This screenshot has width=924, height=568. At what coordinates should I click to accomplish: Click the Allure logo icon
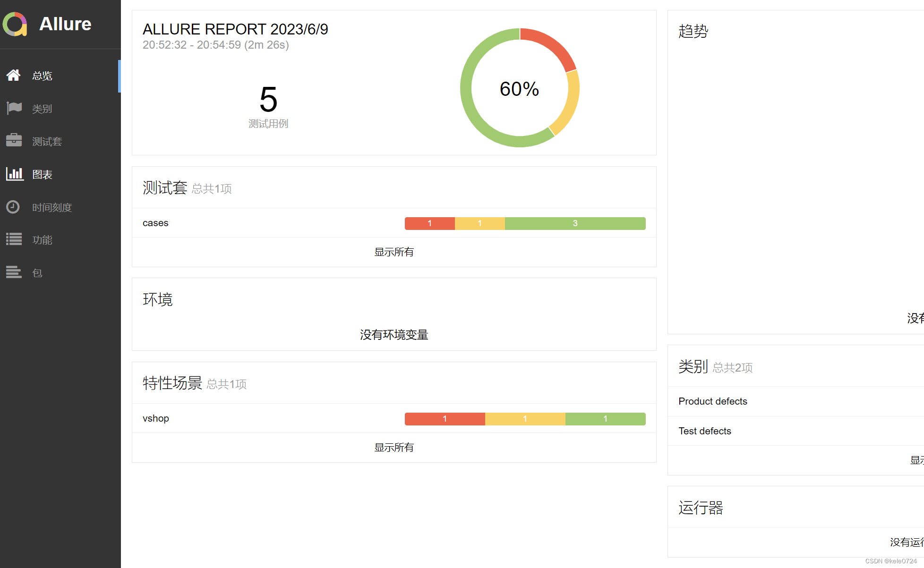coord(15,24)
